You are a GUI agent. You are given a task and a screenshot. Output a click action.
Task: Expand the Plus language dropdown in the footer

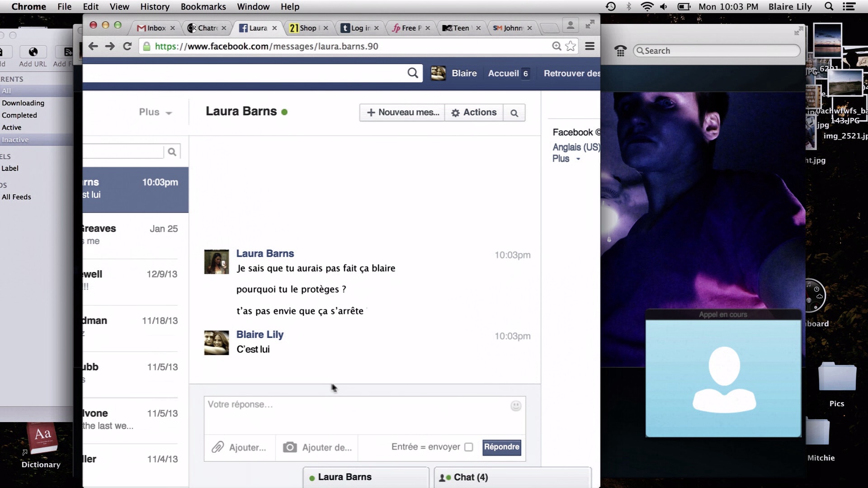566,159
